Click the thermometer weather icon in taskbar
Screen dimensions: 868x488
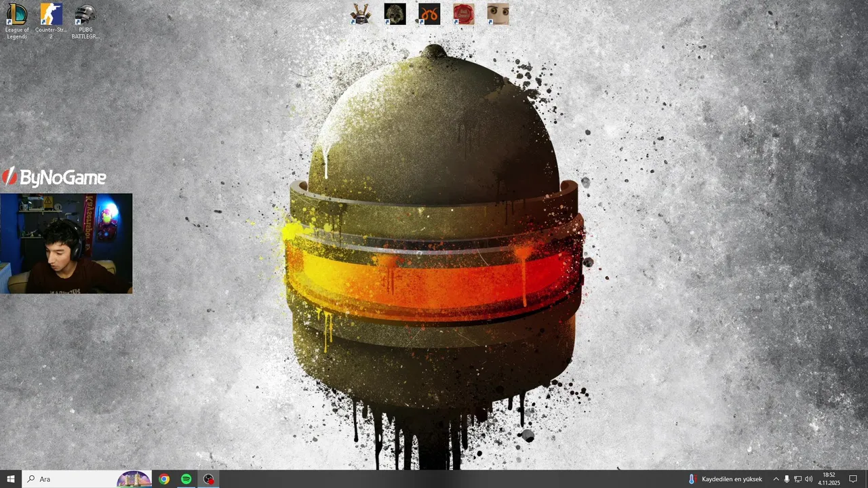(692, 479)
